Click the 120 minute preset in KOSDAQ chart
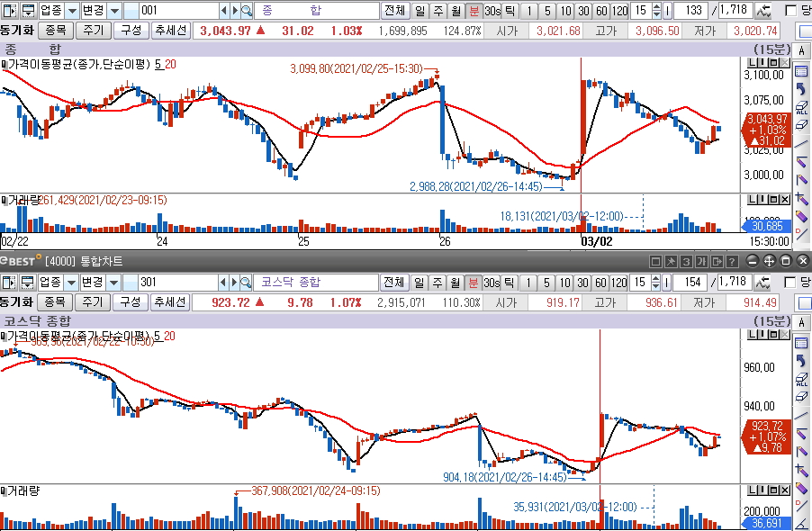812x531 pixels. coord(618,282)
